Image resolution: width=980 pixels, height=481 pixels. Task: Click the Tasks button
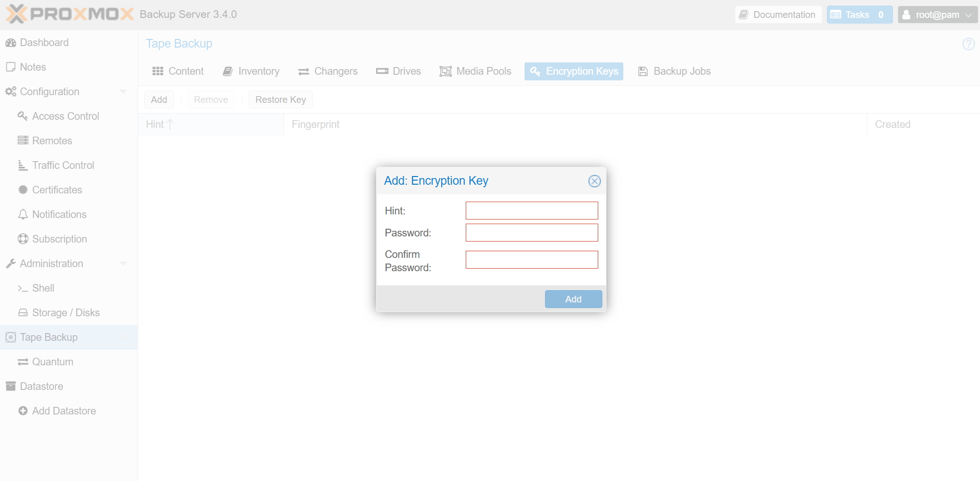859,15
